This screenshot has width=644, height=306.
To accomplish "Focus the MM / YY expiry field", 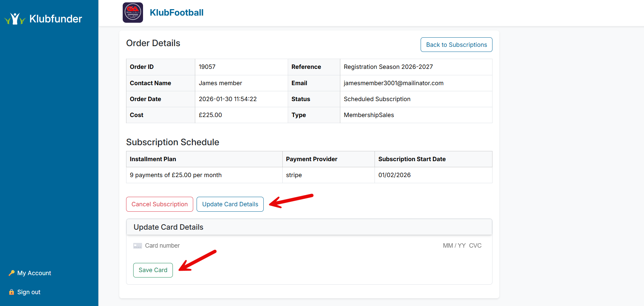I will [454, 246].
